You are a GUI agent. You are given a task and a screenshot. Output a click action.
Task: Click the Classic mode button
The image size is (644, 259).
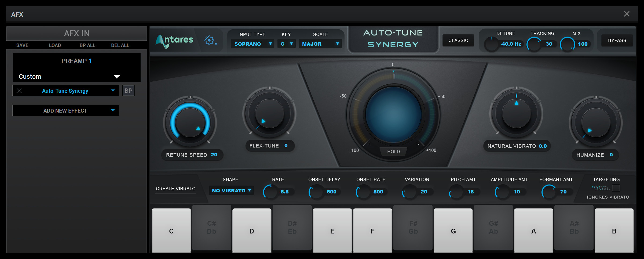(458, 40)
